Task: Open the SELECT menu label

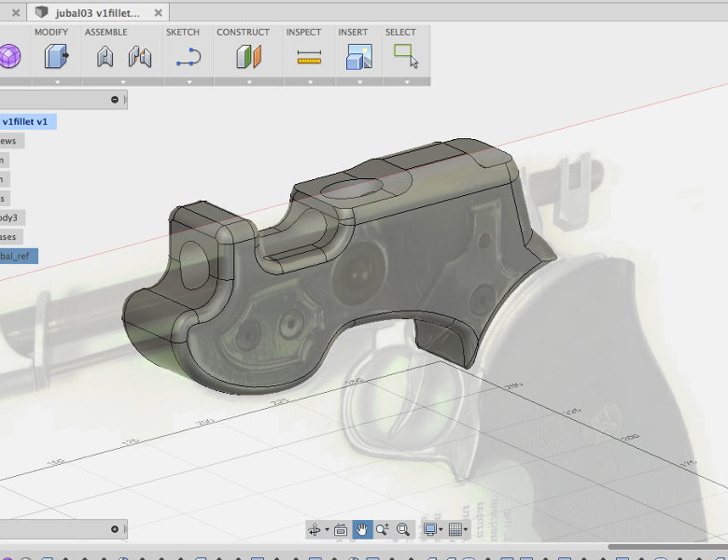Action: (400, 32)
